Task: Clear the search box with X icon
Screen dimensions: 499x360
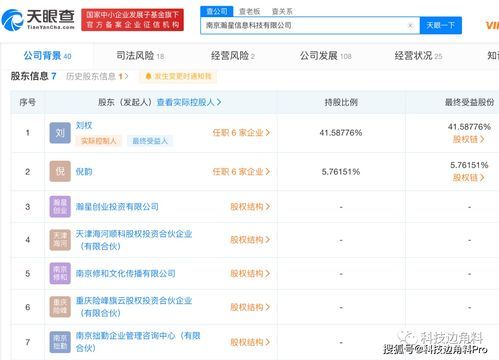Action: 410,25
